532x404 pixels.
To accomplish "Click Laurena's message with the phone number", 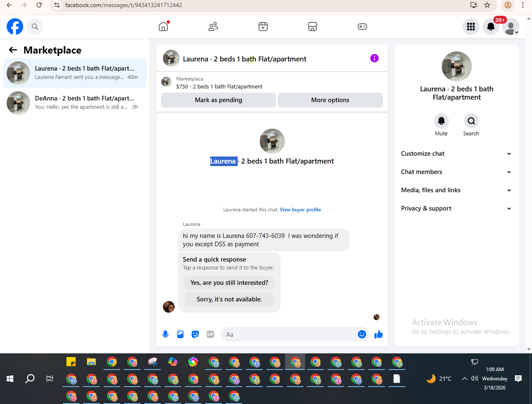I will click(264, 240).
